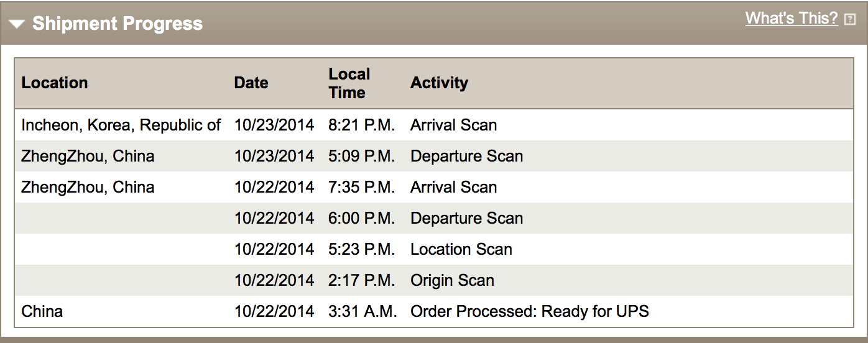Click the Departure Scan entry at 6:00 P.M.

click(x=466, y=218)
